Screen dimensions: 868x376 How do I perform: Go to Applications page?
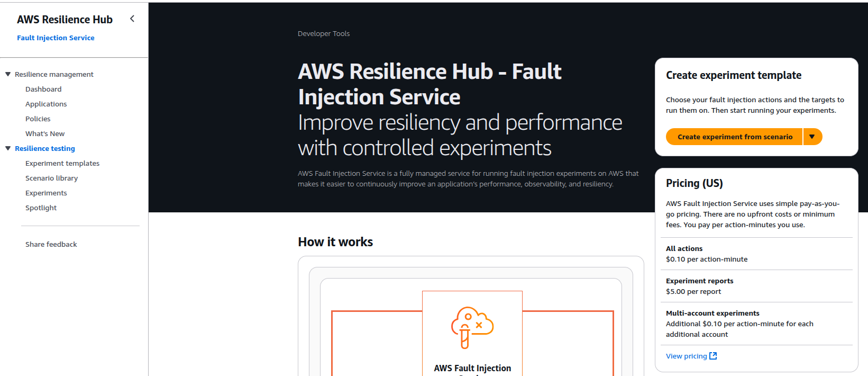click(x=46, y=104)
